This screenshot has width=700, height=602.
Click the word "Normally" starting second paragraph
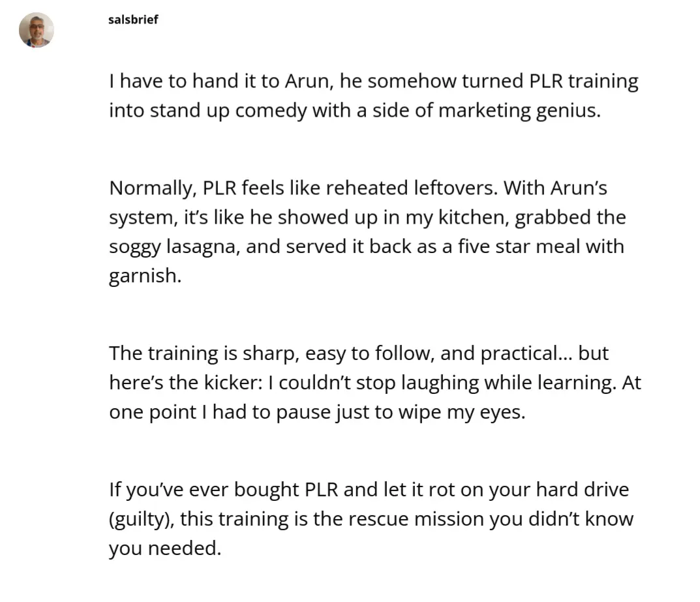[153, 188]
